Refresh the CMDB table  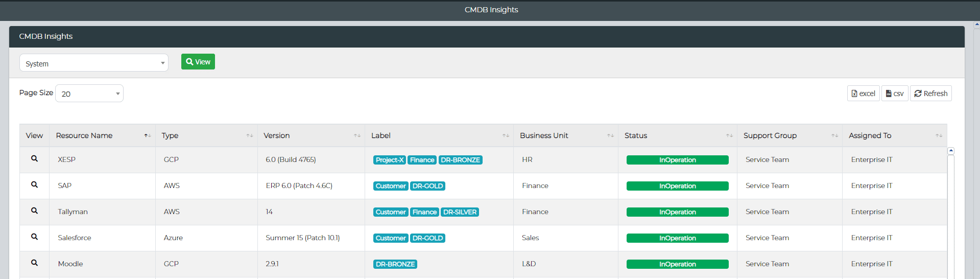pos(930,94)
